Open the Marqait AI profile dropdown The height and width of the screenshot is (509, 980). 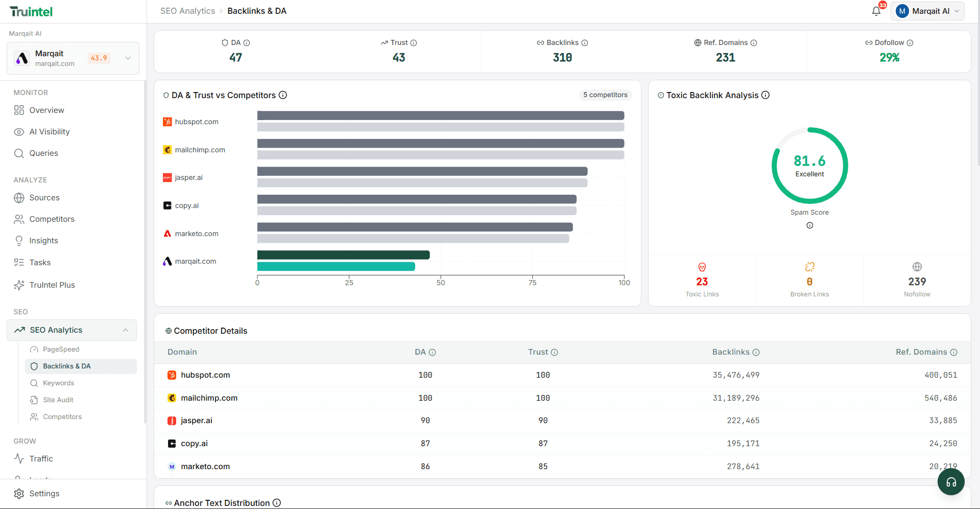[x=927, y=11]
